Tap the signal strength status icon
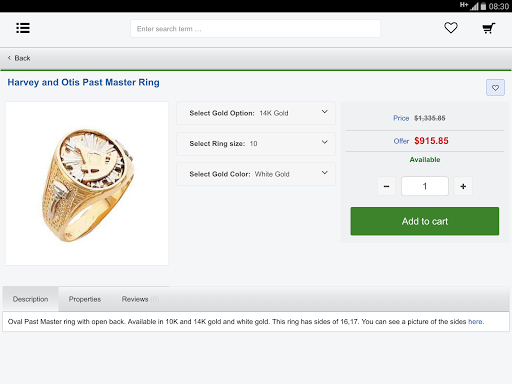 click(474, 6)
